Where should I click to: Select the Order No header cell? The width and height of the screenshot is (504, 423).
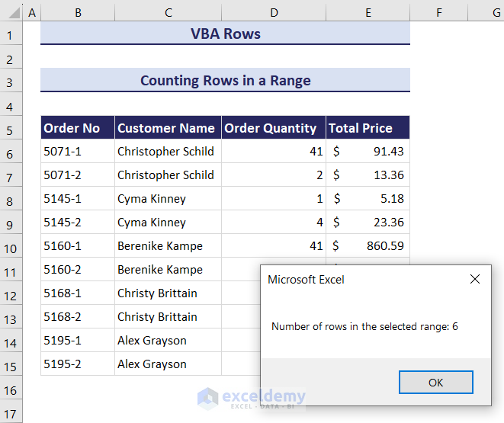[x=78, y=128]
